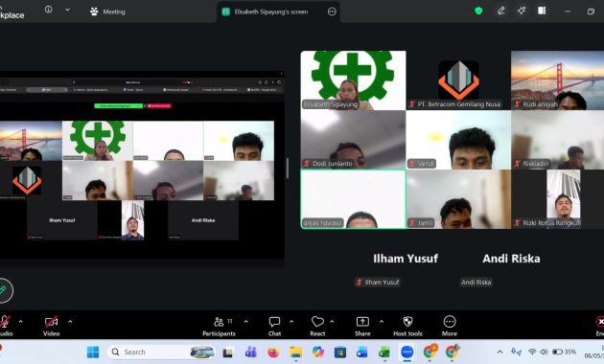604x364 pixels.
Task: Open the meeting info circle icon
Action: 49,10
